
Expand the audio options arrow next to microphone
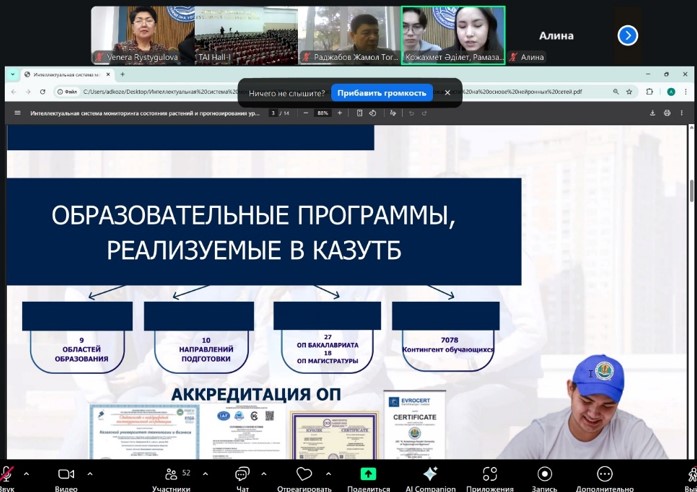(26, 474)
